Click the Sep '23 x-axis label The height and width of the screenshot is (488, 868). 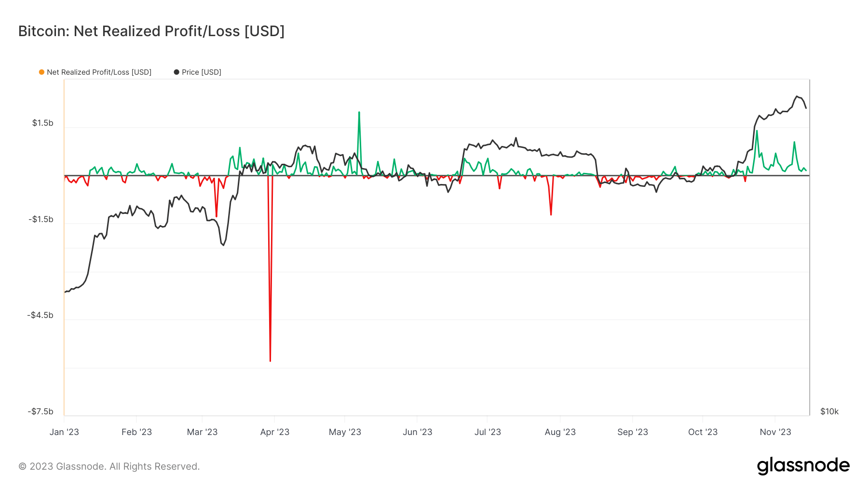tap(633, 432)
